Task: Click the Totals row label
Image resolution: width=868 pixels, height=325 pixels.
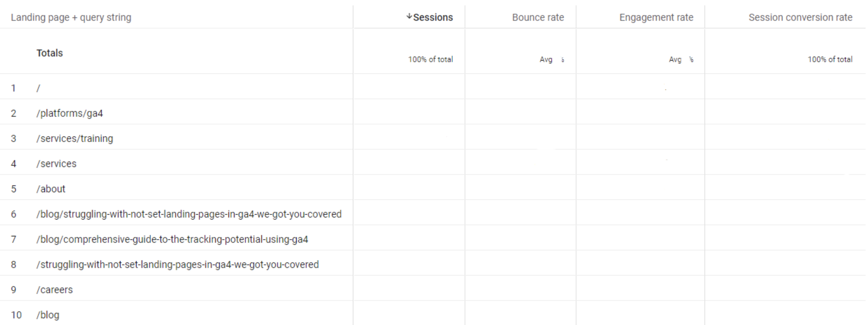Action: coord(50,53)
